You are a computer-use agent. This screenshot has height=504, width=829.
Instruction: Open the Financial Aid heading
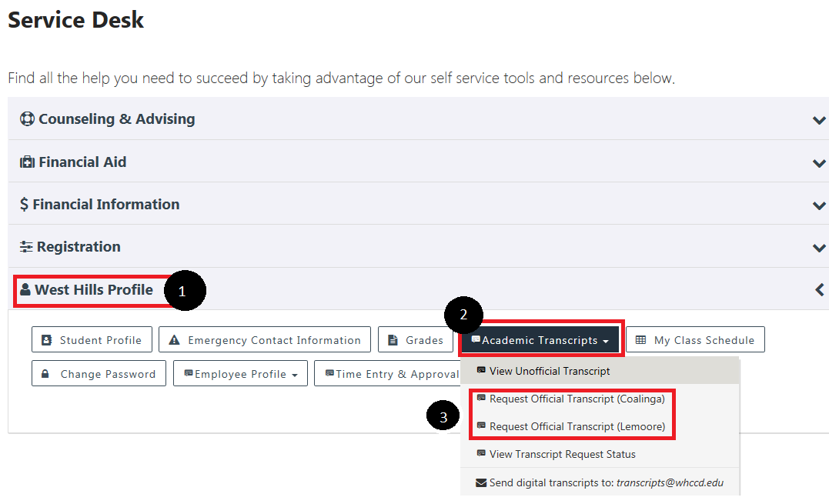[x=82, y=162]
